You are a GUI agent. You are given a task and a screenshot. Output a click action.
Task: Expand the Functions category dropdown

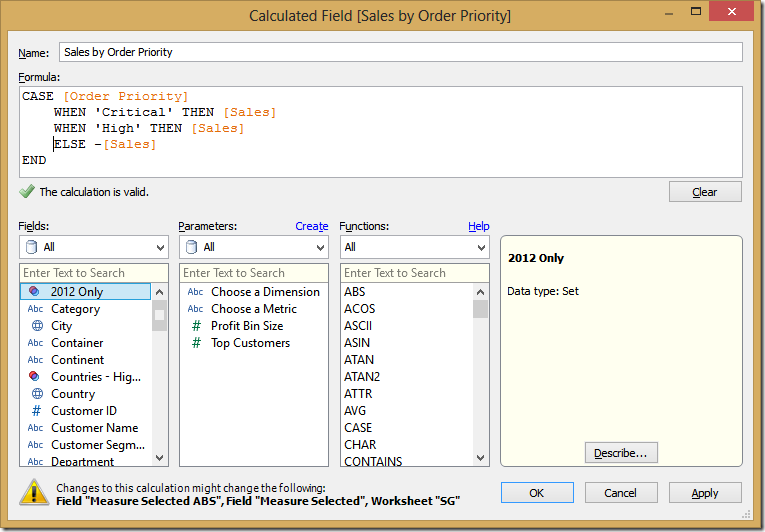(414, 247)
